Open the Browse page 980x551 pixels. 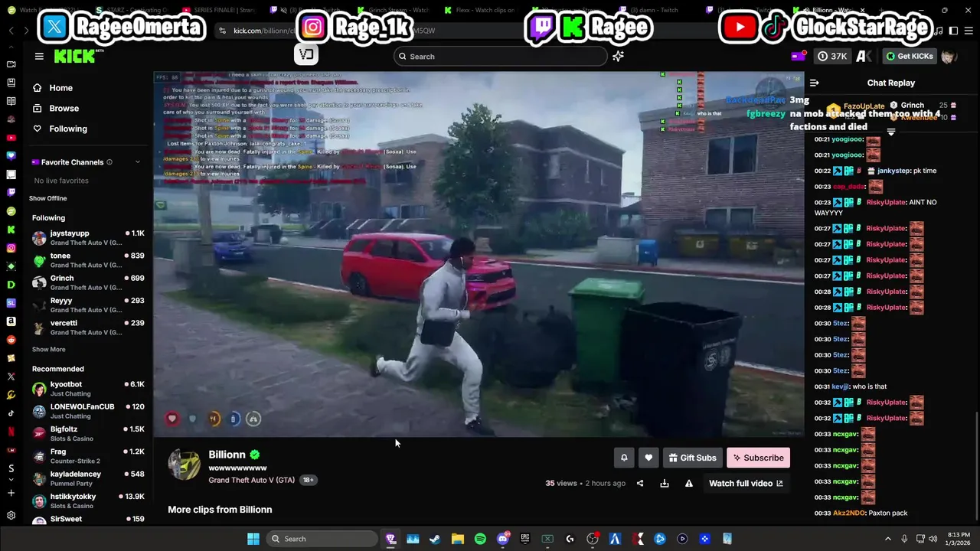(56, 108)
